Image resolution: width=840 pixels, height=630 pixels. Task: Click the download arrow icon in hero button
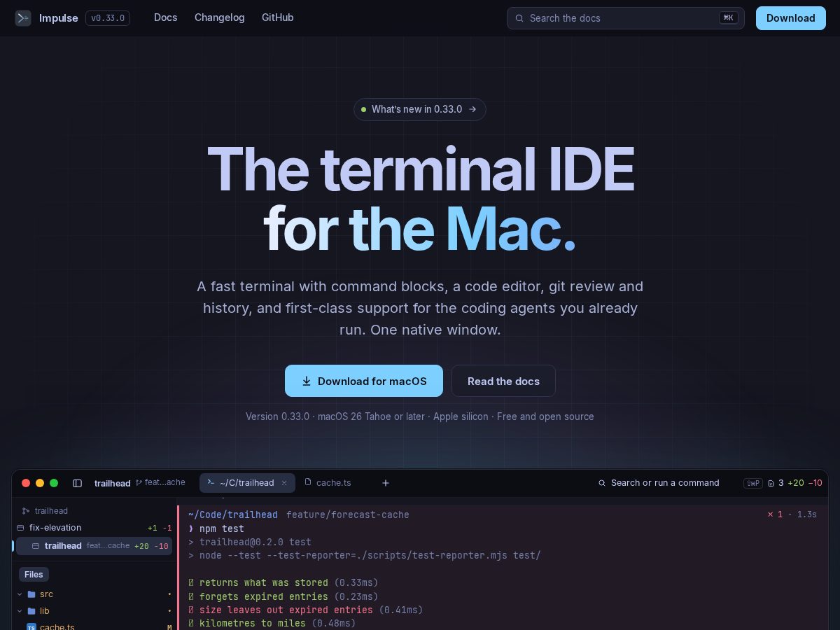point(307,381)
